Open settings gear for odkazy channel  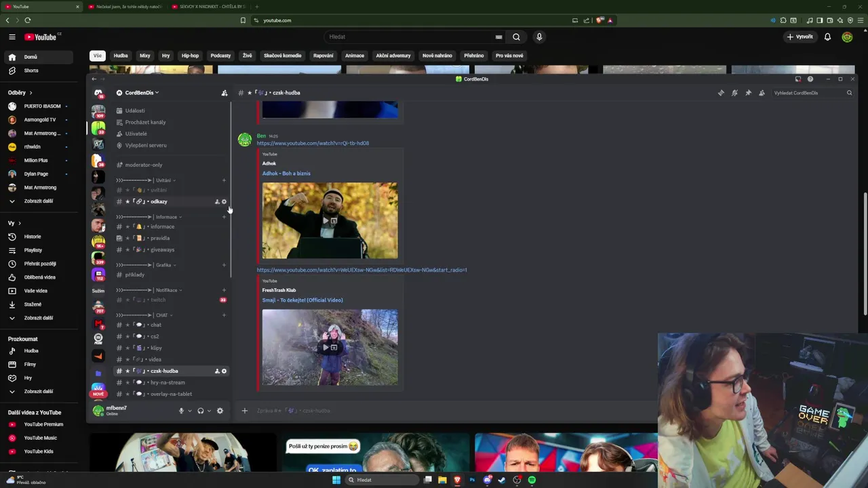(x=224, y=202)
